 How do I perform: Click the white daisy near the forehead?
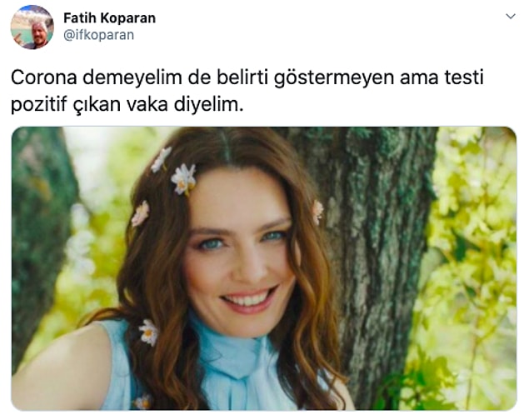coord(183,179)
